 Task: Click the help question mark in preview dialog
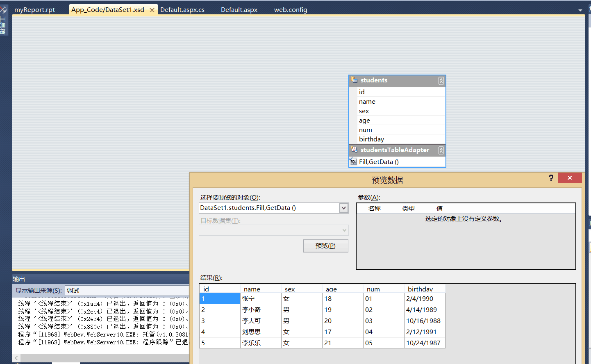click(x=551, y=178)
